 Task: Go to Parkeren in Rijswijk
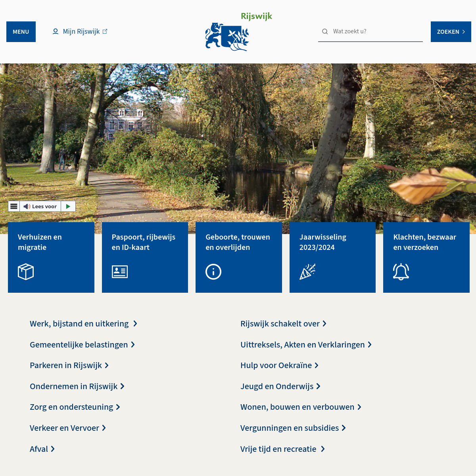coord(66,365)
